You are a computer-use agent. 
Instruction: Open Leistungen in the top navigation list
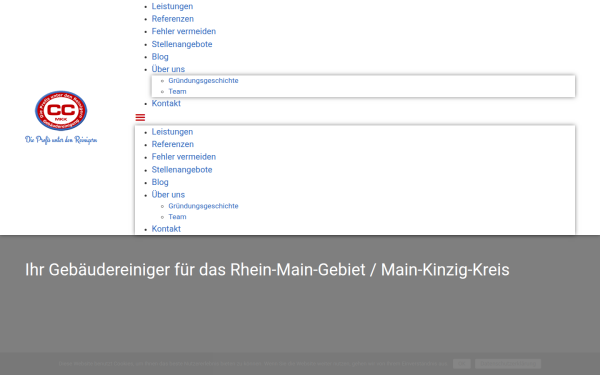click(172, 6)
